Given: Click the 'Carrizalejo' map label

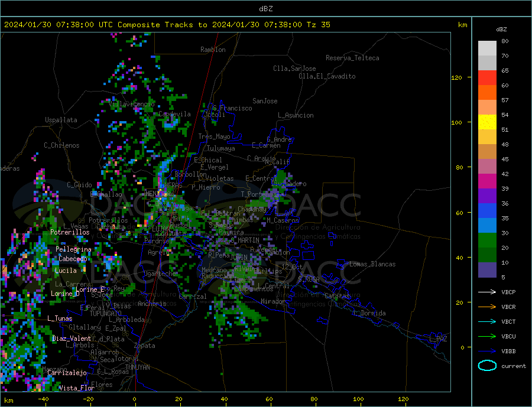Looking at the screenshot, I should pos(67,373).
